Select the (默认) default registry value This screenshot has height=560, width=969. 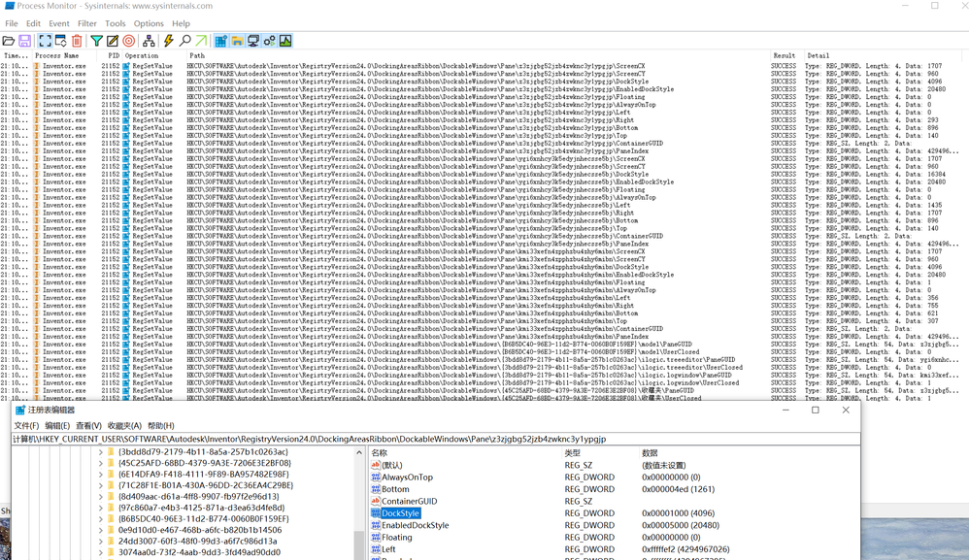point(392,466)
